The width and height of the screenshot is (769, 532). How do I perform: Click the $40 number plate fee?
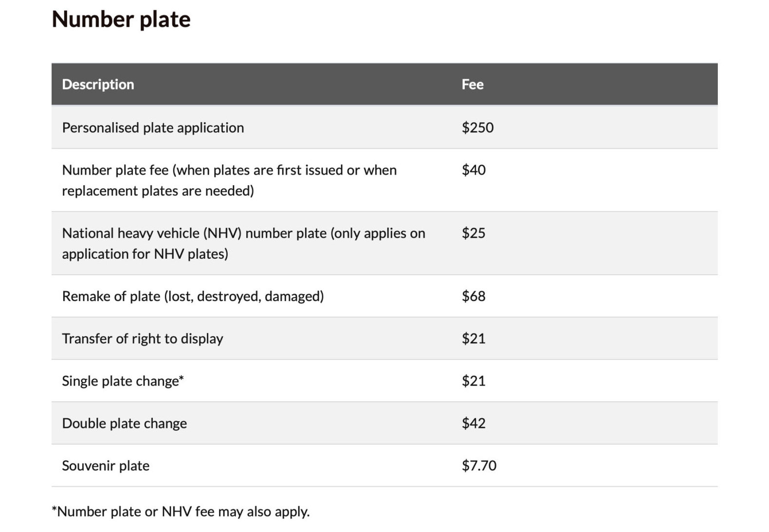click(x=474, y=170)
